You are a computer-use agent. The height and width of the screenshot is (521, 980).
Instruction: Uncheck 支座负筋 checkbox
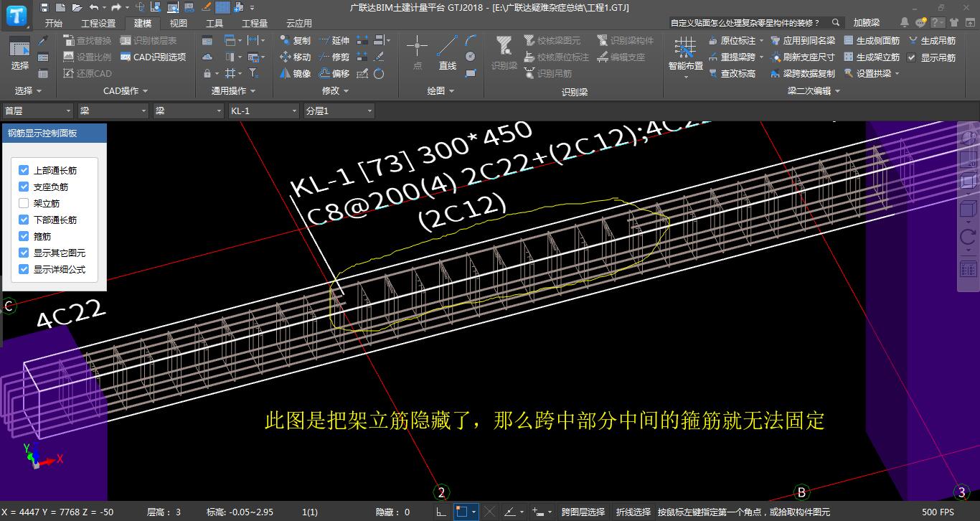[24, 187]
